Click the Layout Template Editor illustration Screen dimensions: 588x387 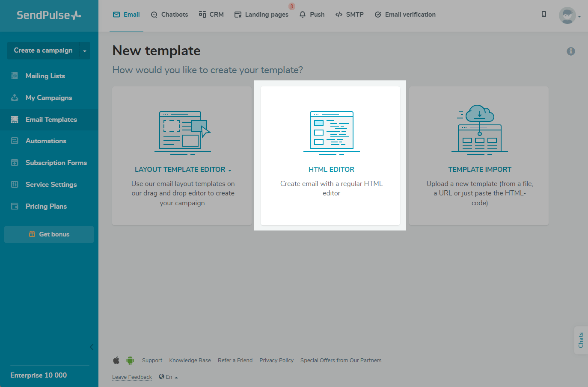click(x=183, y=133)
